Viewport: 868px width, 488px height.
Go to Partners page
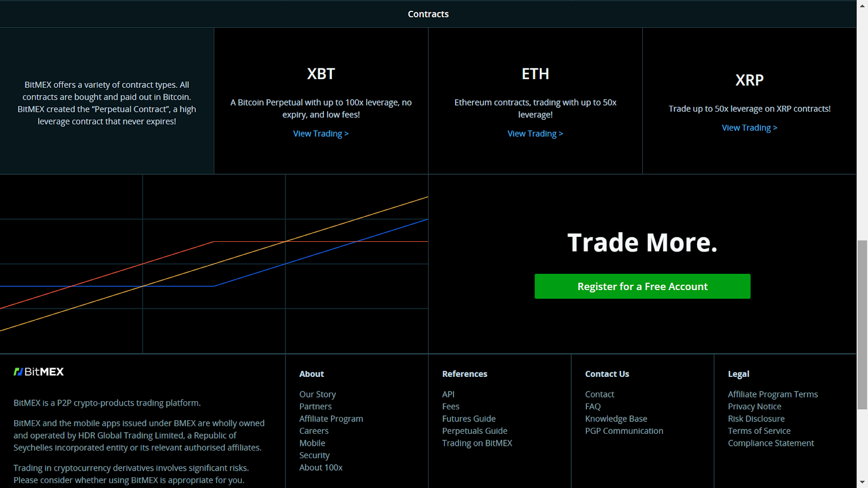click(x=316, y=406)
